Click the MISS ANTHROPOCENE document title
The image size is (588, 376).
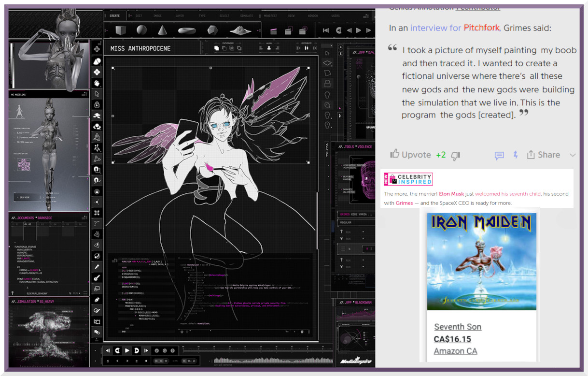pyautogui.click(x=140, y=48)
